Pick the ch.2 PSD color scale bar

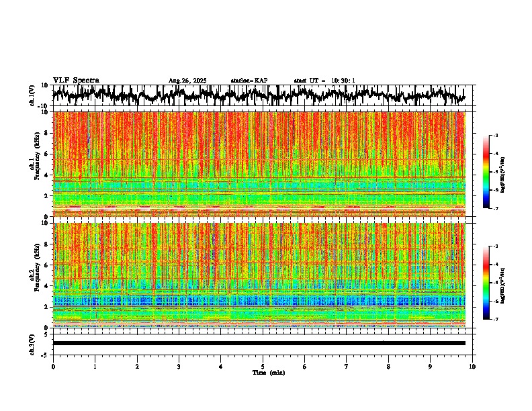[x=486, y=283]
